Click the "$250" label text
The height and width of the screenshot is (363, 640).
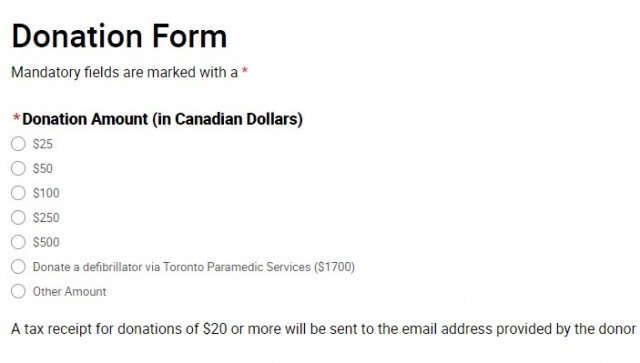[46, 218]
